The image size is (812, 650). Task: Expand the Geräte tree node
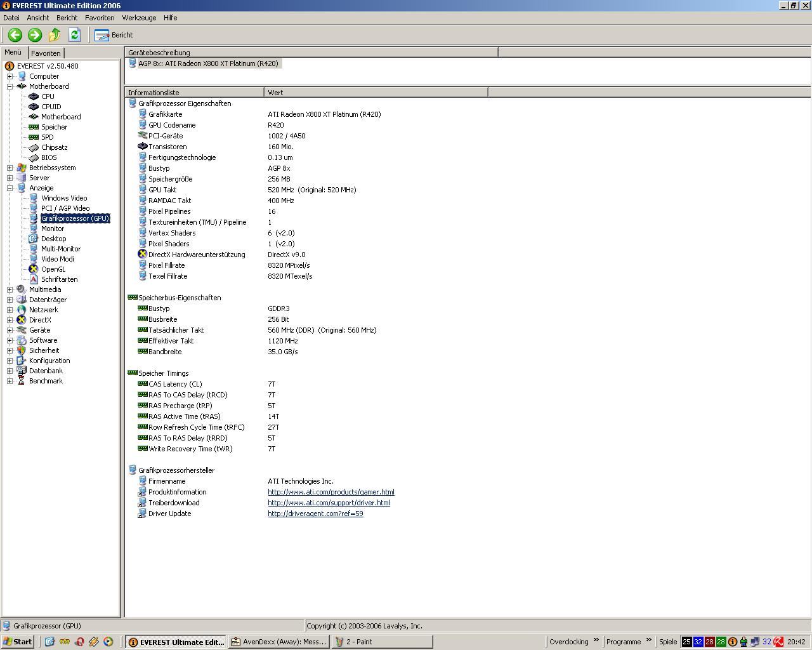click(10, 330)
